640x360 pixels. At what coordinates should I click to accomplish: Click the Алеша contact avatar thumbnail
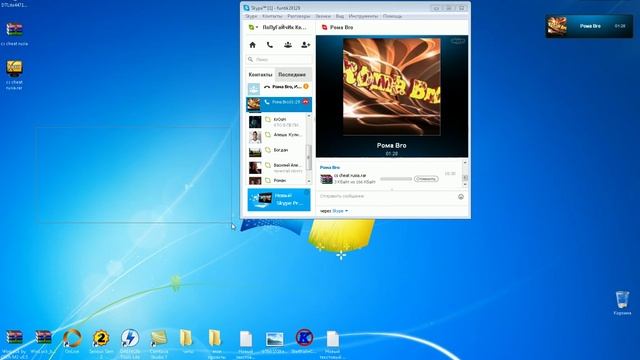[255, 136]
